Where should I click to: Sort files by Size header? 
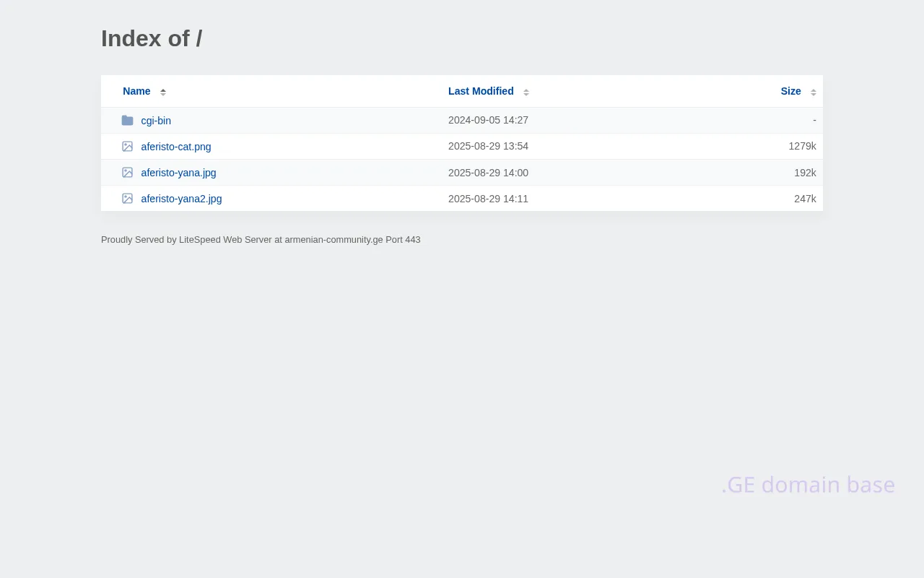[x=790, y=91]
